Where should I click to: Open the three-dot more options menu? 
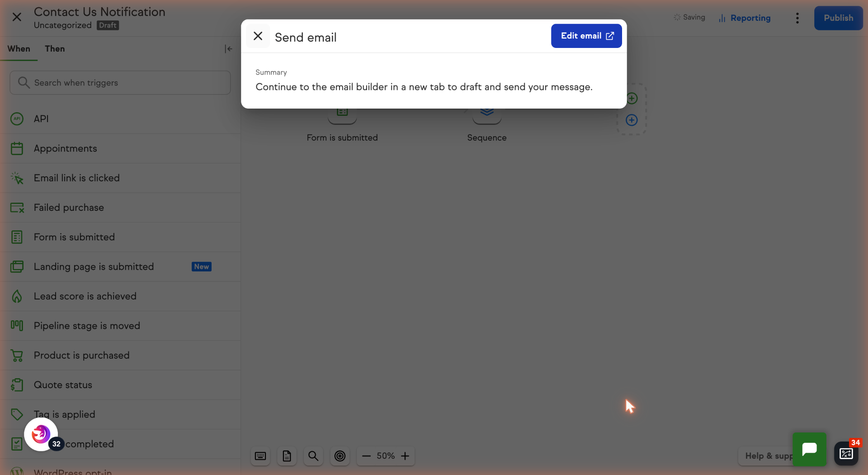[797, 18]
